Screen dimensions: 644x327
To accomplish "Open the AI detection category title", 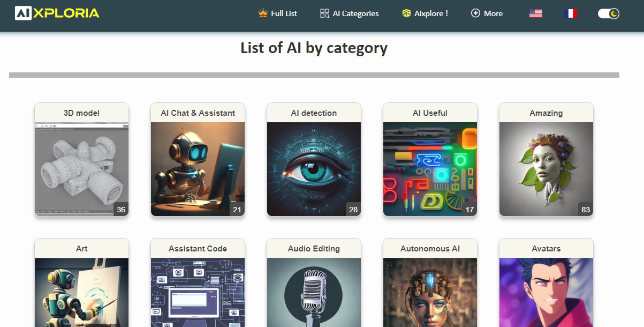I will pos(314,113).
